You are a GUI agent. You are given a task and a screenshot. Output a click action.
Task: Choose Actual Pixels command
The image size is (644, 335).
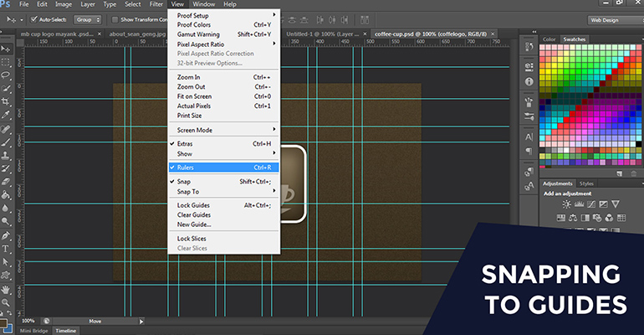click(x=224, y=106)
